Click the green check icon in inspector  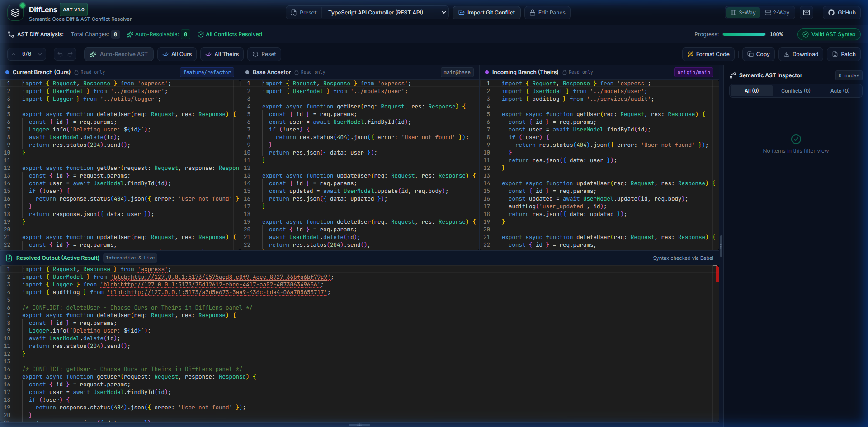796,139
